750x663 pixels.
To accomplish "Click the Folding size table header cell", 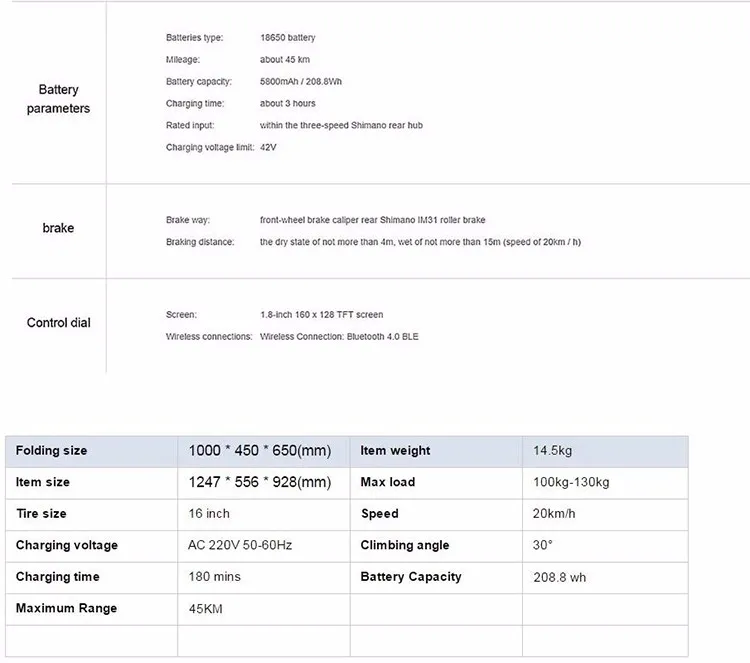I will (52, 451).
